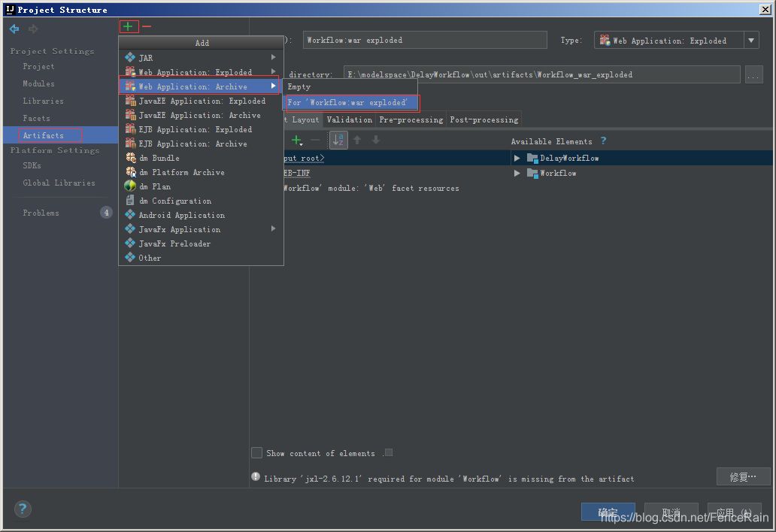Image resolution: width=776 pixels, height=532 pixels.
Task: Click the Web Application icon in Type dropdown
Action: click(x=605, y=40)
